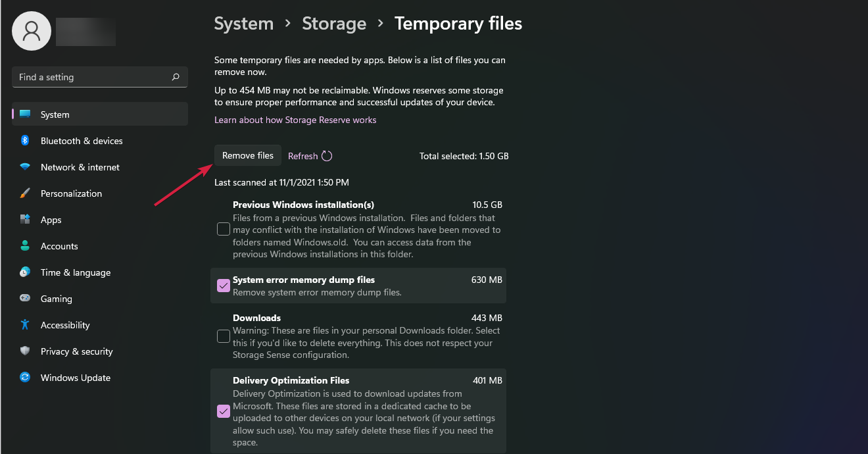Click the blurred account name
The height and width of the screenshot is (454, 868).
(x=85, y=32)
